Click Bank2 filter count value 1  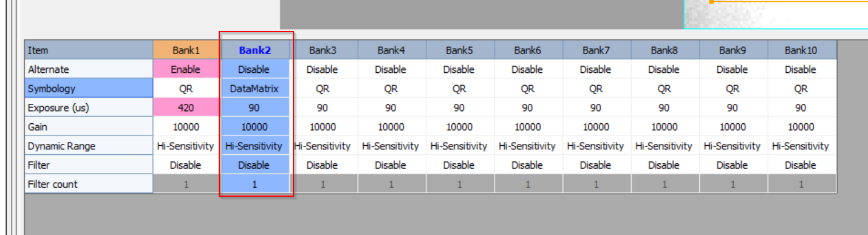[255, 184]
